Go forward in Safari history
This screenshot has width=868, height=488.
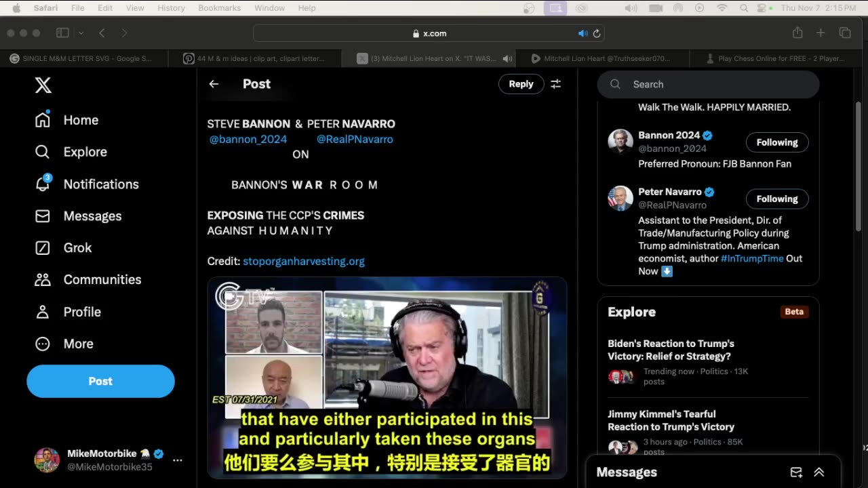[x=124, y=33]
